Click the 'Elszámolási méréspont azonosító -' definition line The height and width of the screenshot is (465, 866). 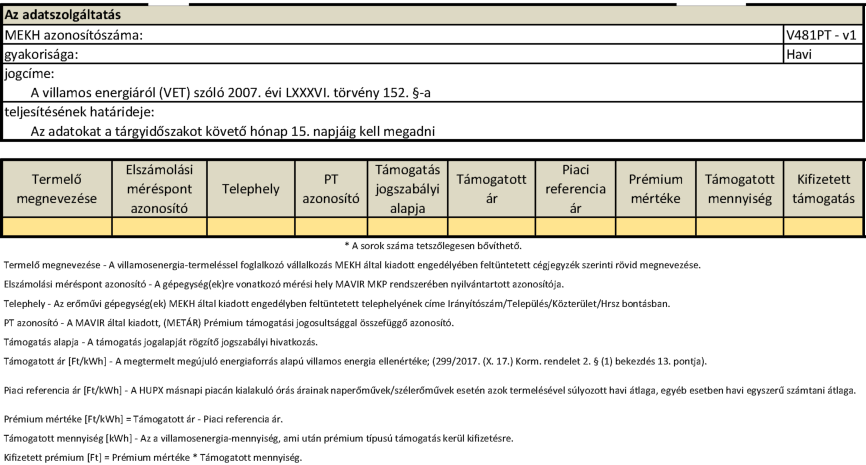284,284
